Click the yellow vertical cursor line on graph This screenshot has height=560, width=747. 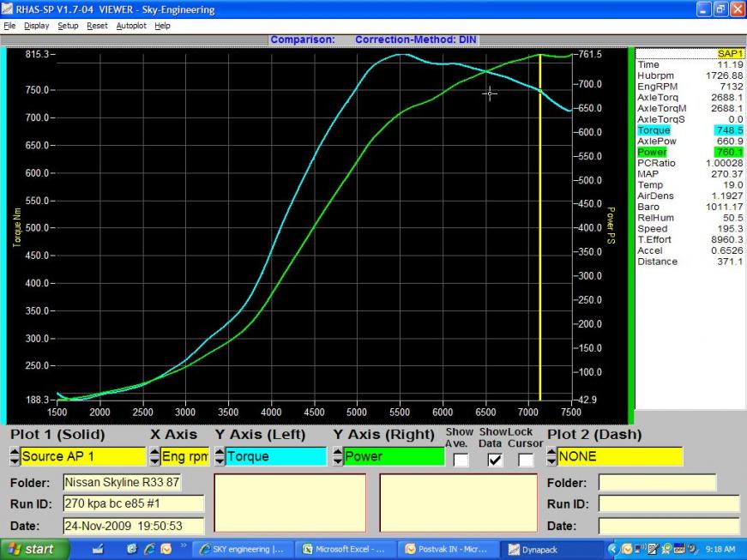539,257
